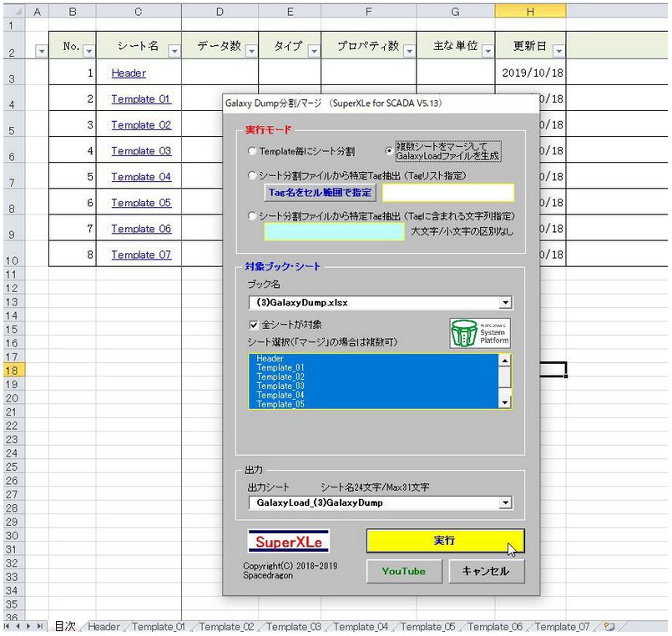Open the Template 06 hyperlink in column C
The width and height of the screenshot is (672, 636).
[x=141, y=229]
